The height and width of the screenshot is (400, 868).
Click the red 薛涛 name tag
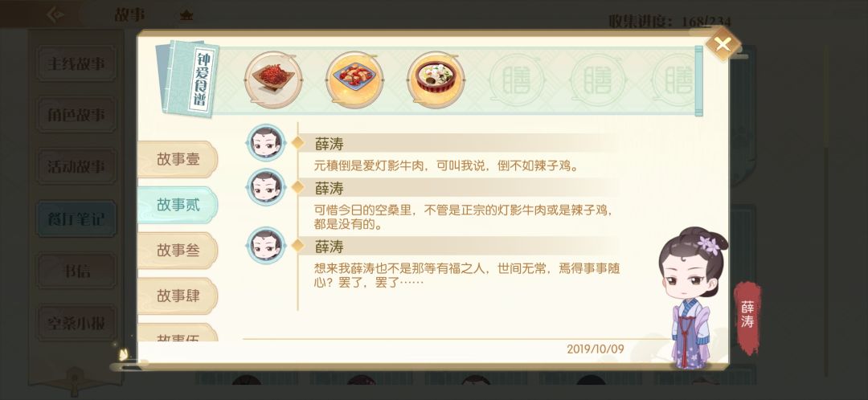coord(748,317)
